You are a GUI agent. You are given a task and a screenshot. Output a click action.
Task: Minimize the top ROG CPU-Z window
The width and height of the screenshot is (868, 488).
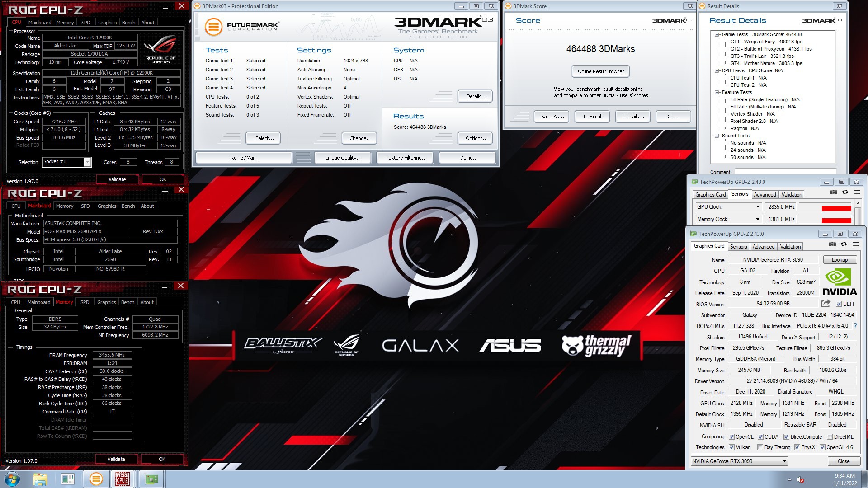click(x=165, y=7)
